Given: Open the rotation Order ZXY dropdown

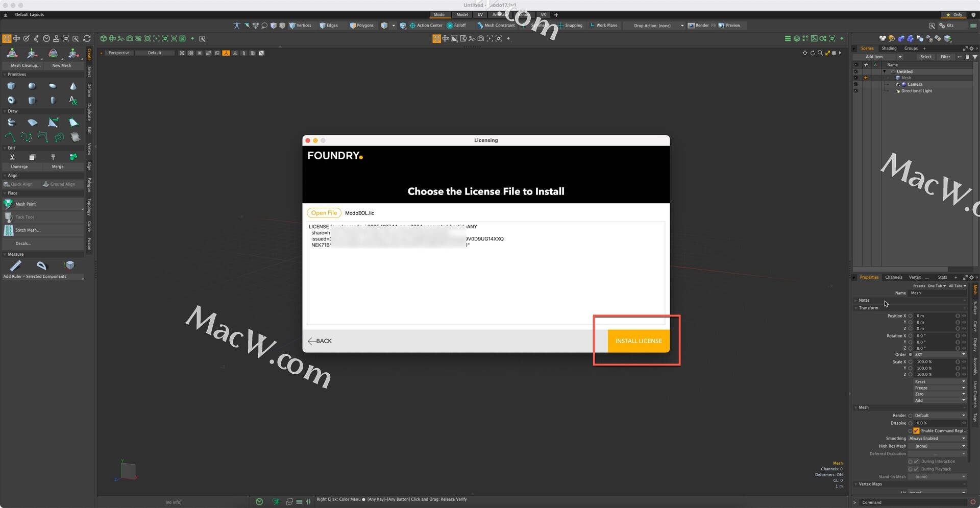Looking at the screenshot, I should [x=940, y=355].
